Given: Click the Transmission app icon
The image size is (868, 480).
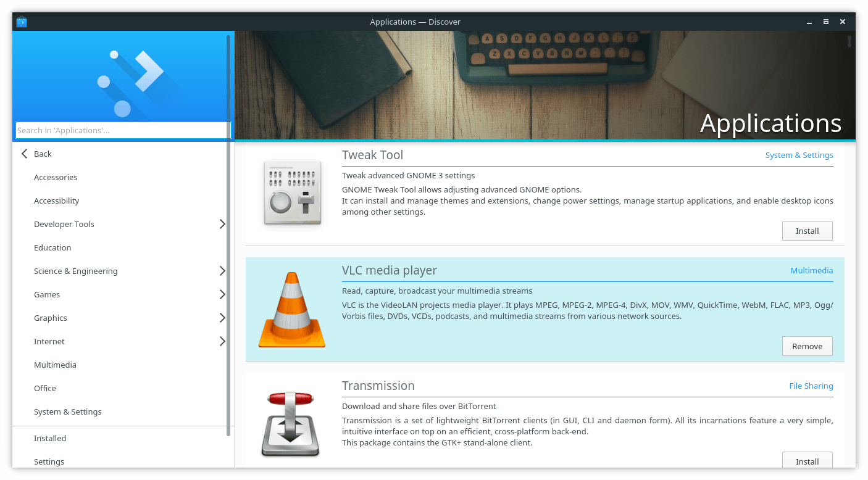Looking at the screenshot, I should 291,424.
